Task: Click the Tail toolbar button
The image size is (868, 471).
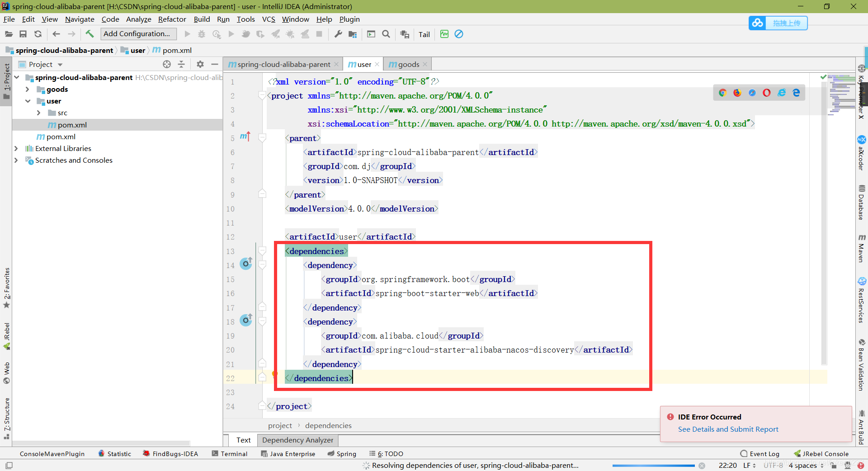Action: coord(424,34)
